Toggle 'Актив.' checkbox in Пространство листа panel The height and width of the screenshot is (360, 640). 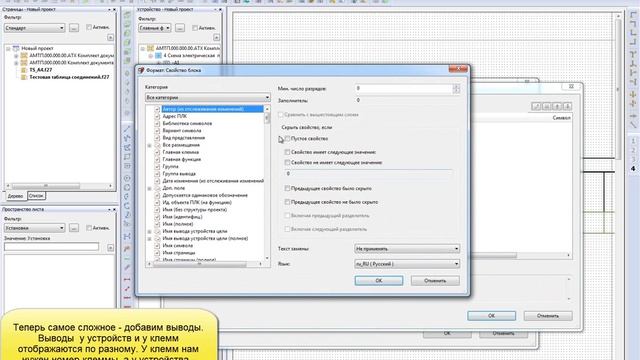click(x=89, y=228)
